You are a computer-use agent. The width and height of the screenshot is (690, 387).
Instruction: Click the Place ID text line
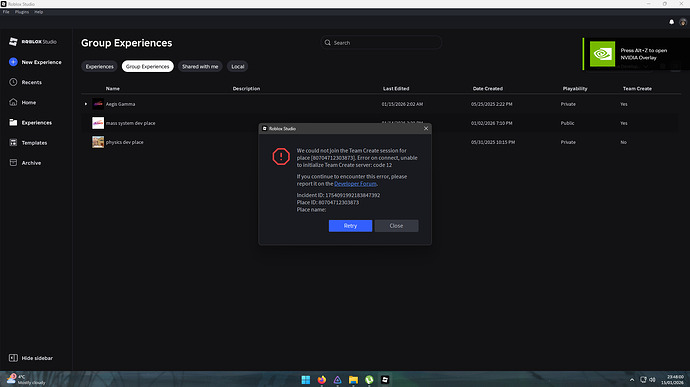pos(327,203)
